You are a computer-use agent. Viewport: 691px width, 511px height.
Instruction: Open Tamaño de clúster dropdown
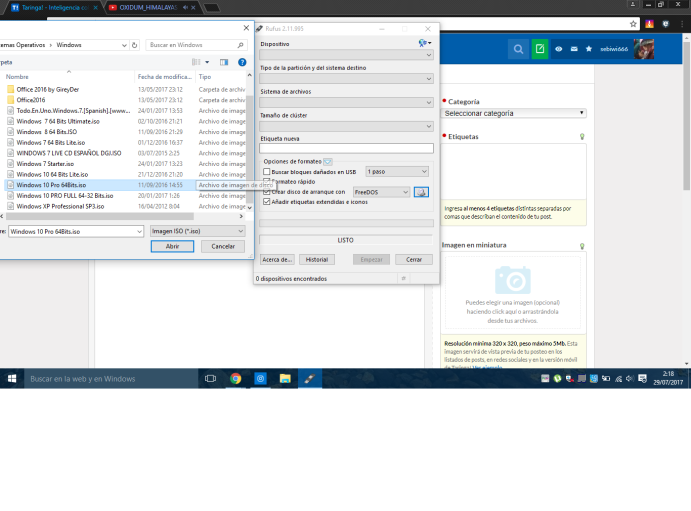pyautogui.click(x=346, y=126)
